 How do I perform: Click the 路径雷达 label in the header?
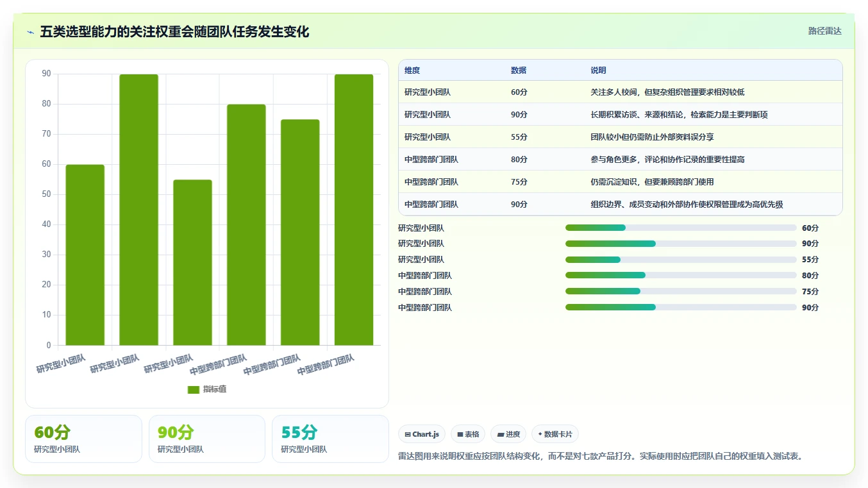tap(824, 31)
